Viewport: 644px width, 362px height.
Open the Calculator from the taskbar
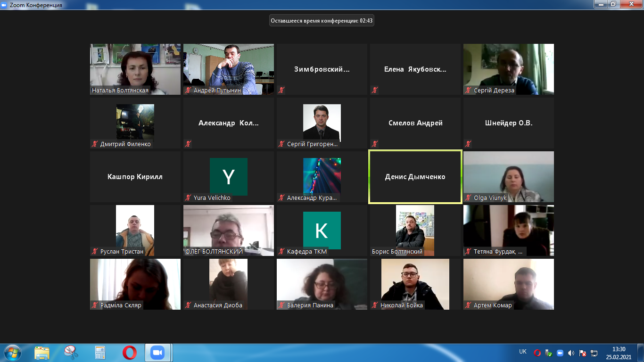(x=100, y=353)
